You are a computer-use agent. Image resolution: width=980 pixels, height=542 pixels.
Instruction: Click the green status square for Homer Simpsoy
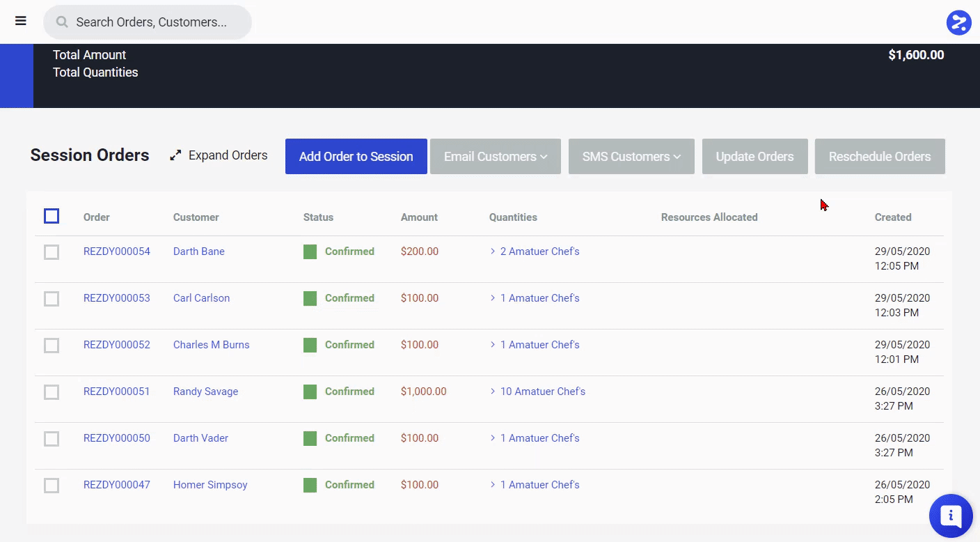coord(310,485)
